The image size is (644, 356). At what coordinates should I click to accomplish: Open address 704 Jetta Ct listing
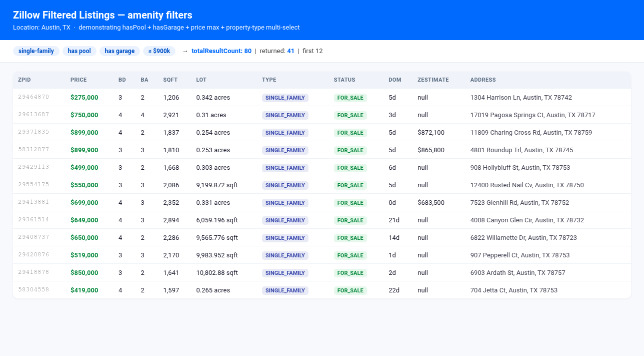click(x=514, y=290)
